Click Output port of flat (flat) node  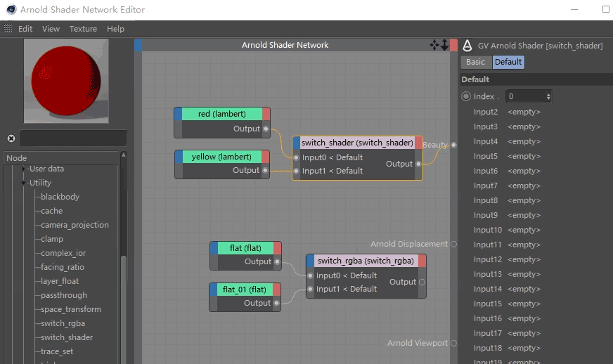pyautogui.click(x=277, y=261)
